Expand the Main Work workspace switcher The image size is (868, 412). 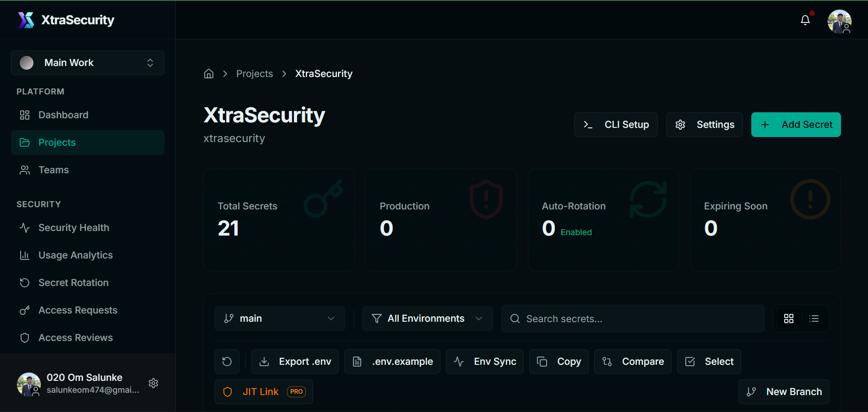pos(87,63)
